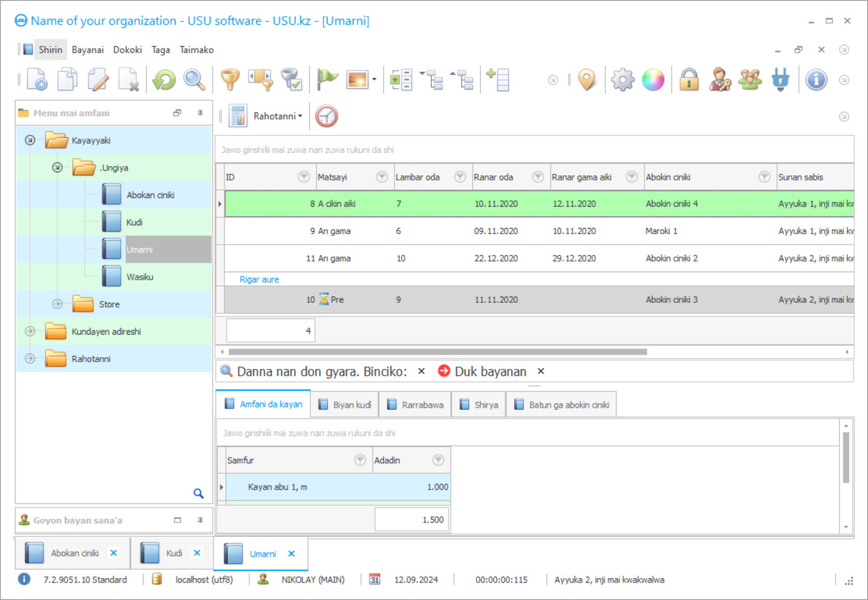Select the Kayan abu 1, m row
868x600 pixels.
tap(338, 487)
